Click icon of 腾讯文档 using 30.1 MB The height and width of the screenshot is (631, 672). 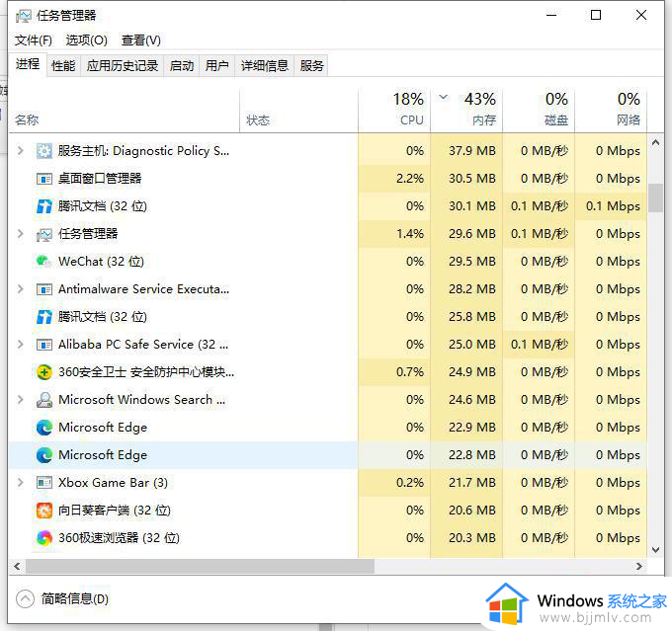pos(44,206)
